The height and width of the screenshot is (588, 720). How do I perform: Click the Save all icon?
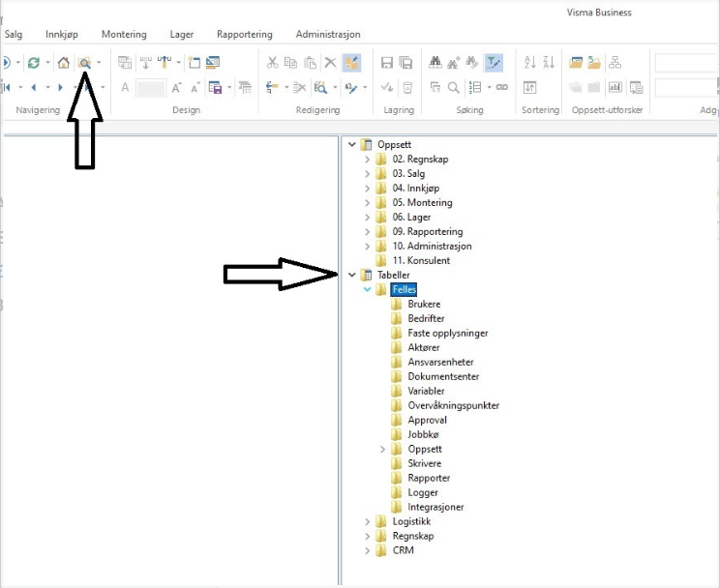pyautogui.click(x=405, y=63)
